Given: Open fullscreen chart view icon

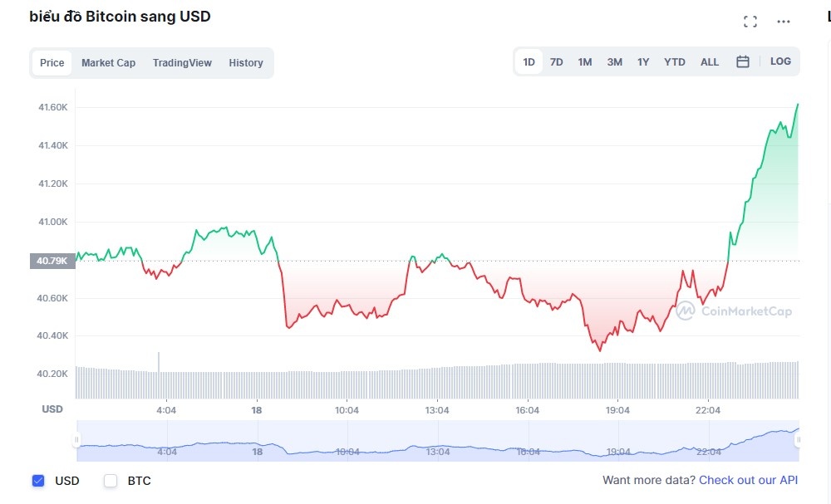Looking at the screenshot, I should [x=750, y=21].
